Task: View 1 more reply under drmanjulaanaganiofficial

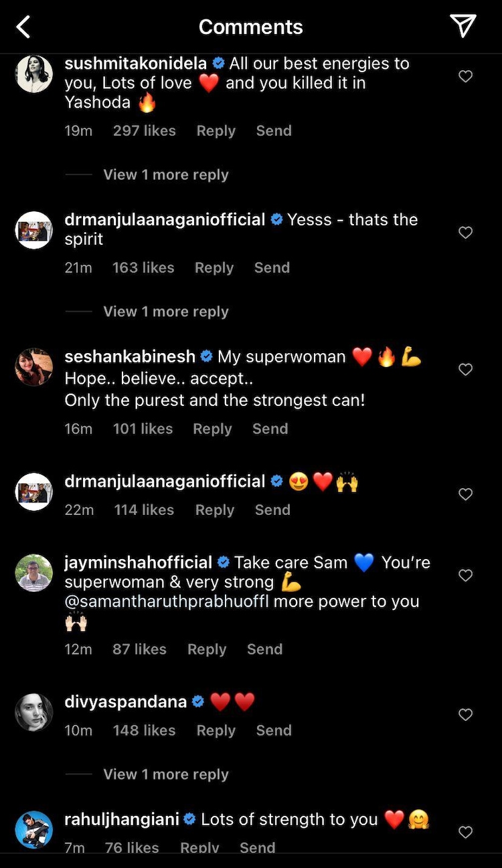Action: point(166,311)
